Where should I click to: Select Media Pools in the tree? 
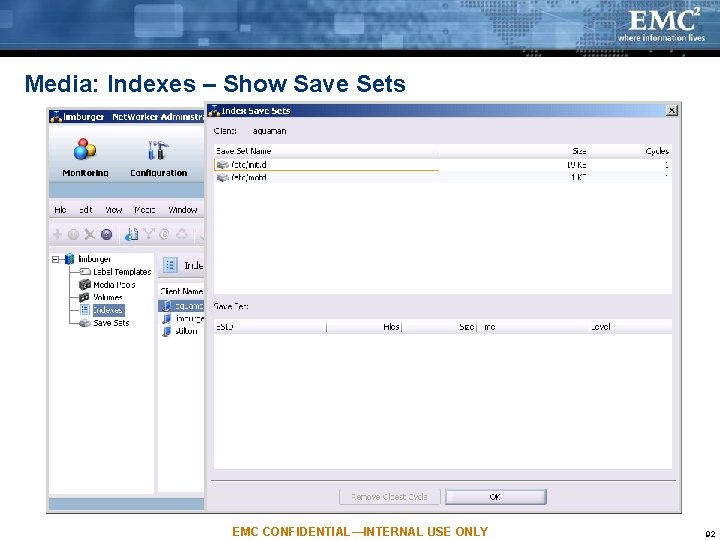pyautogui.click(x=114, y=285)
